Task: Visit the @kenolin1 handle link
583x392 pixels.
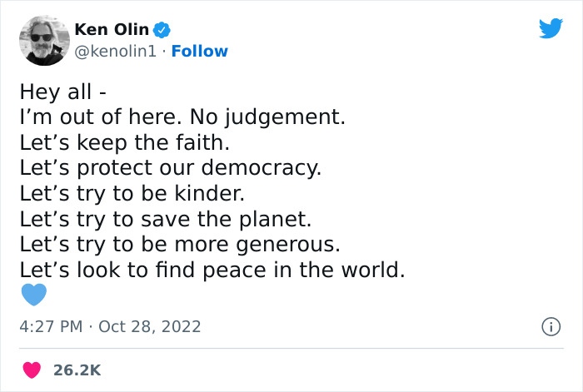Action: (116, 51)
